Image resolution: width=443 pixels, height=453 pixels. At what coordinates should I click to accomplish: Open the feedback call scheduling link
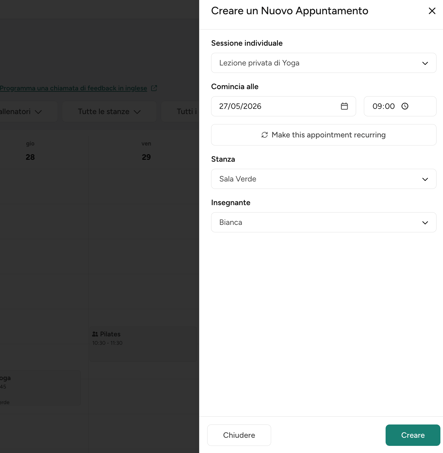point(73,88)
